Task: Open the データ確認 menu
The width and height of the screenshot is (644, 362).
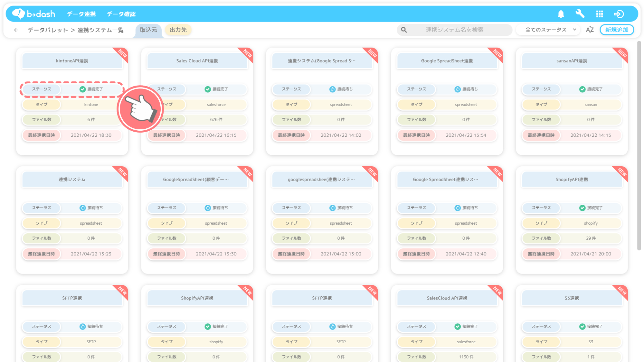Action: pyautogui.click(x=121, y=14)
